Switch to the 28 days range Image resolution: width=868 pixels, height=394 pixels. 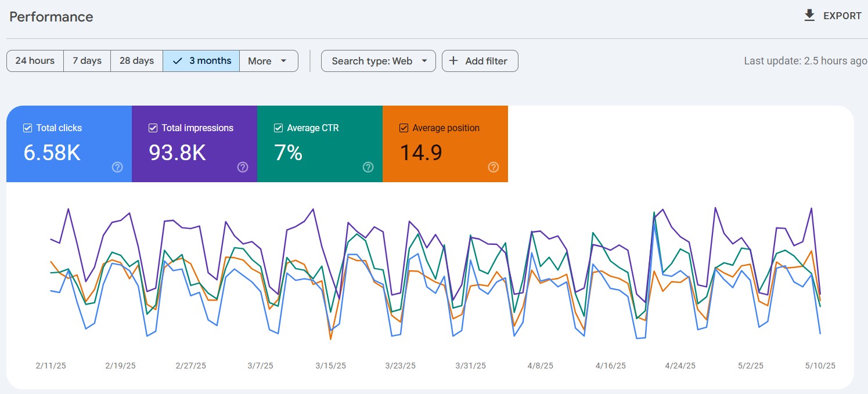pos(136,61)
